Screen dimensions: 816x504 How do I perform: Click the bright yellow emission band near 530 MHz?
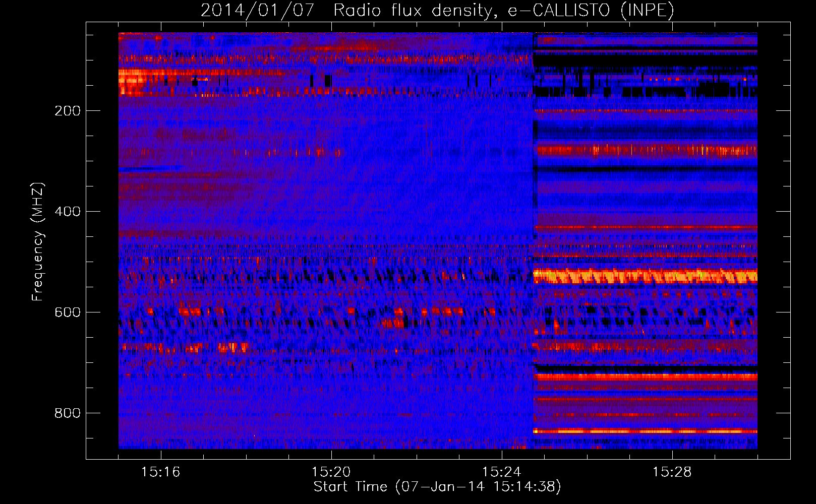(646, 276)
